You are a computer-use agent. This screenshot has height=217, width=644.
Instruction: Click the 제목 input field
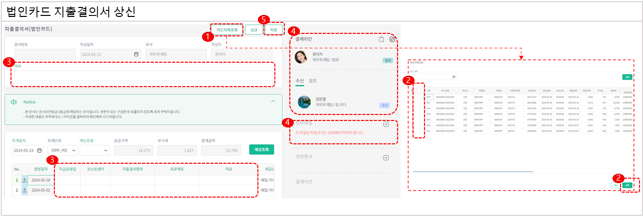coord(144,76)
